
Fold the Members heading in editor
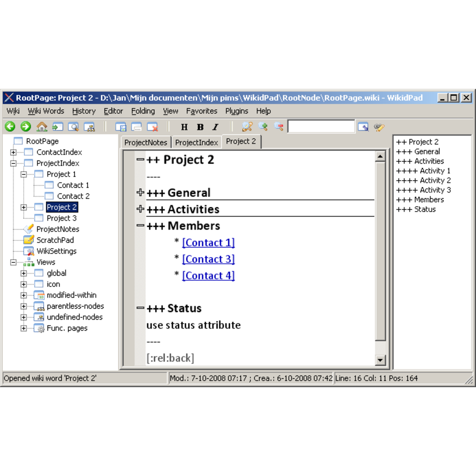140,225
